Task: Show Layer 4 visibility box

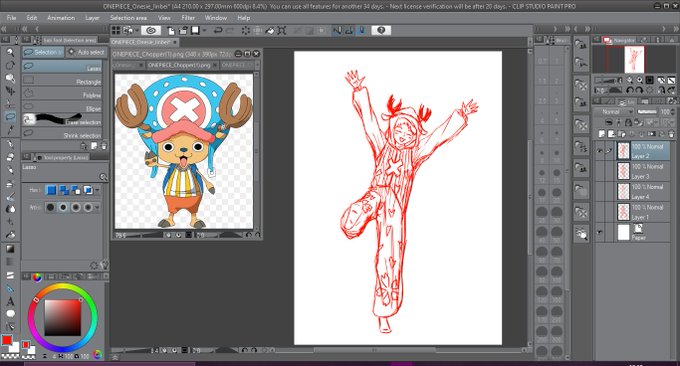Action: pyautogui.click(x=600, y=192)
